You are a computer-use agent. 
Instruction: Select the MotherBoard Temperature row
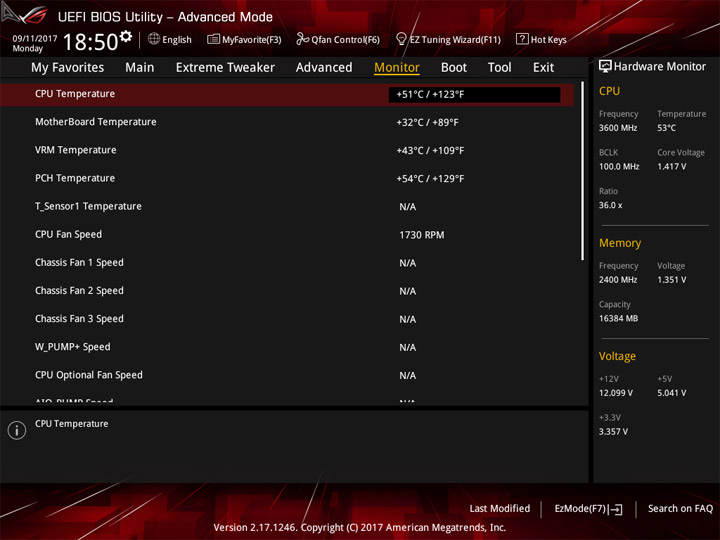(x=287, y=122)
